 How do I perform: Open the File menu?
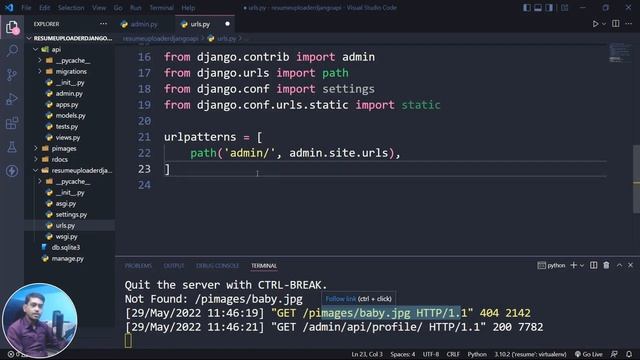26,8
